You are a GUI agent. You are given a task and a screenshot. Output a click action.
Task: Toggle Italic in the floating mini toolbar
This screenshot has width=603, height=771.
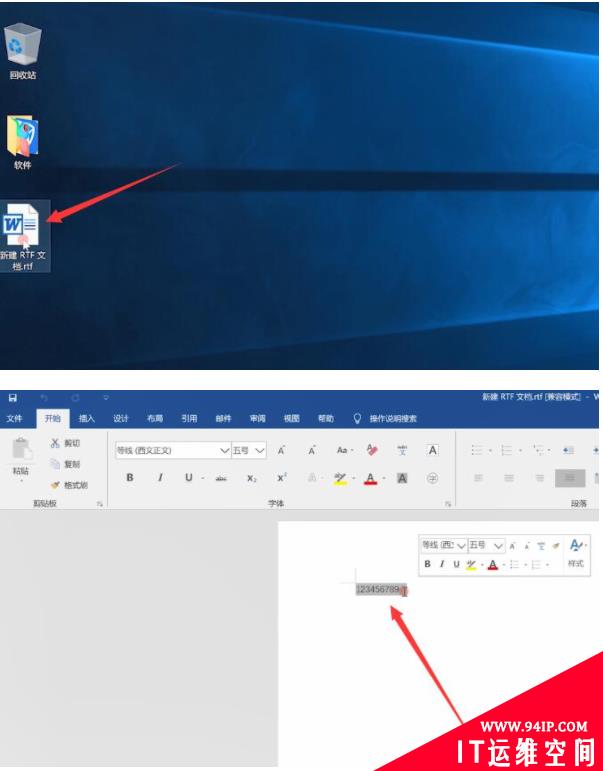442,564
